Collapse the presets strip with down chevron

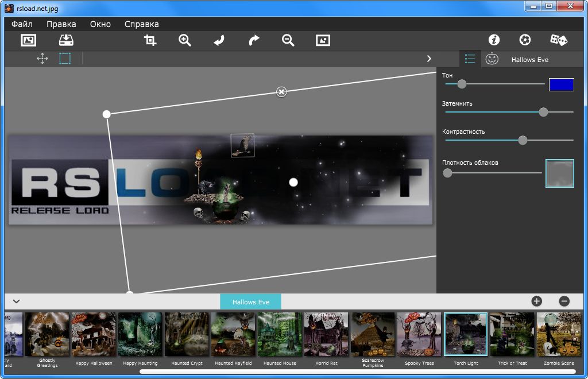17,301
